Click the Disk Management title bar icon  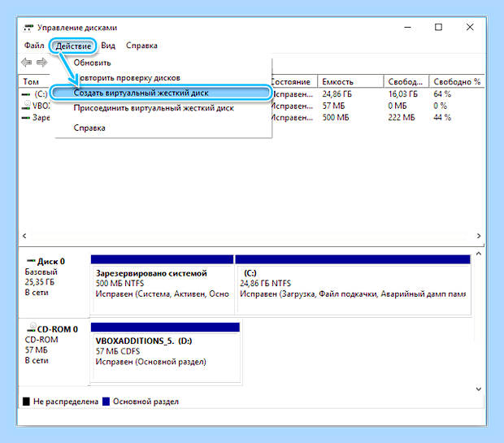pyautogui.click(x=28, y=28)
